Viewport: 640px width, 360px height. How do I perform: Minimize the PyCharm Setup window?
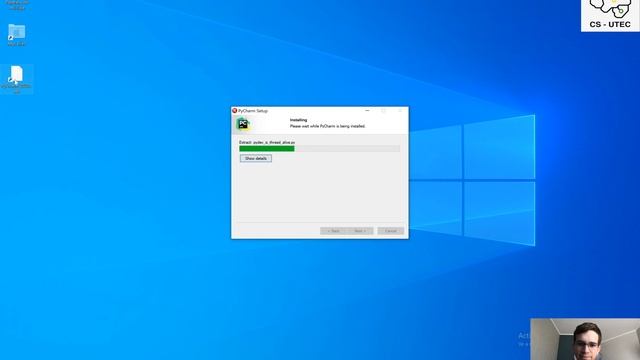367,111
